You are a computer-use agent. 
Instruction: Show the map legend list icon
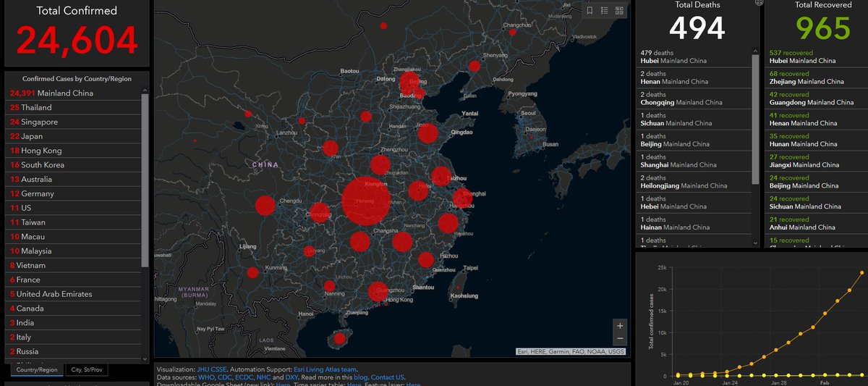605,10
